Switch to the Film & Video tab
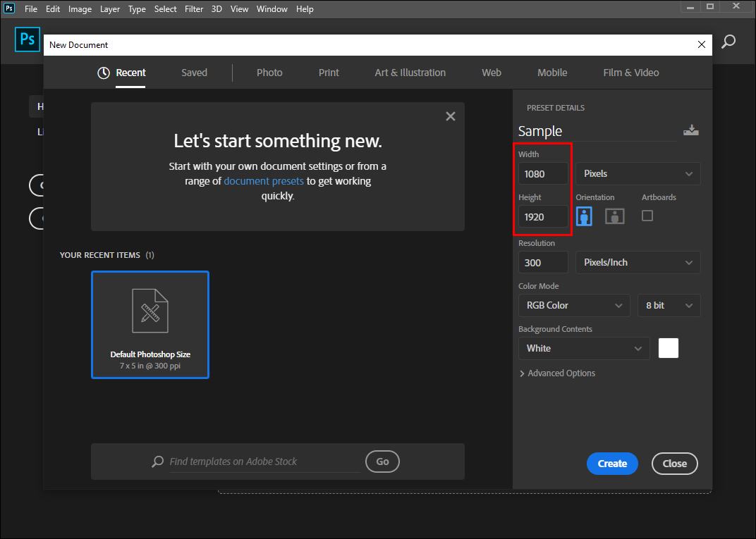Viewport: 756px width, 539px height. (x=631, y=73)
